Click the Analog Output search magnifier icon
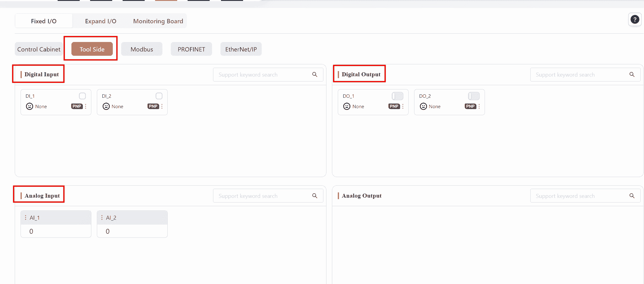This screenshot has width=644, height=284. pos(632,196)
